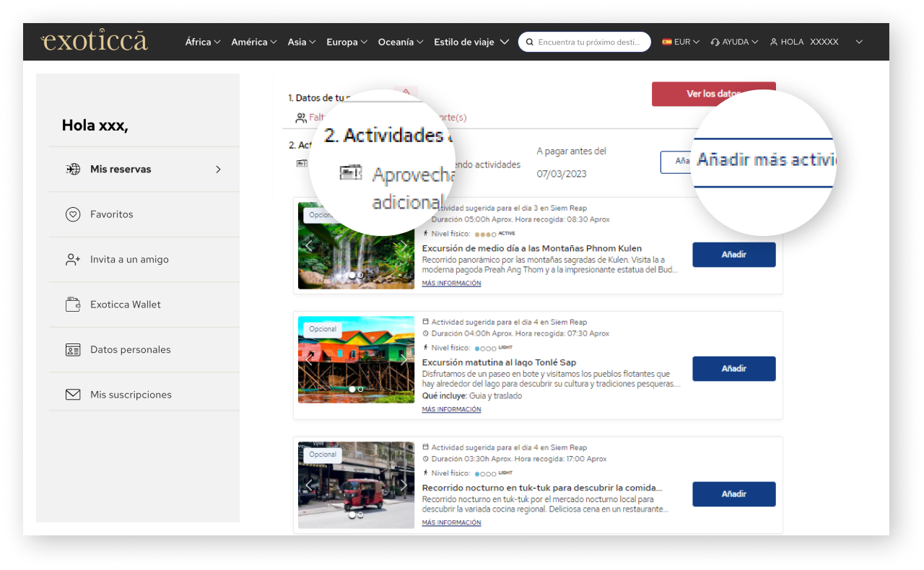The width and height of the screenshot is (924, 570).
Task: Click the Opcional badge on Tonlé Sap card
Action: click(323, 329)
